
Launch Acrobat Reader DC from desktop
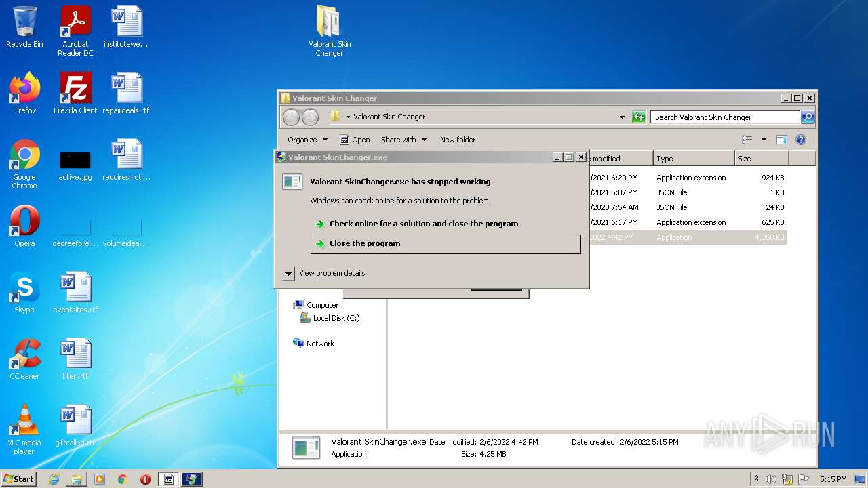tap(75, 30)
